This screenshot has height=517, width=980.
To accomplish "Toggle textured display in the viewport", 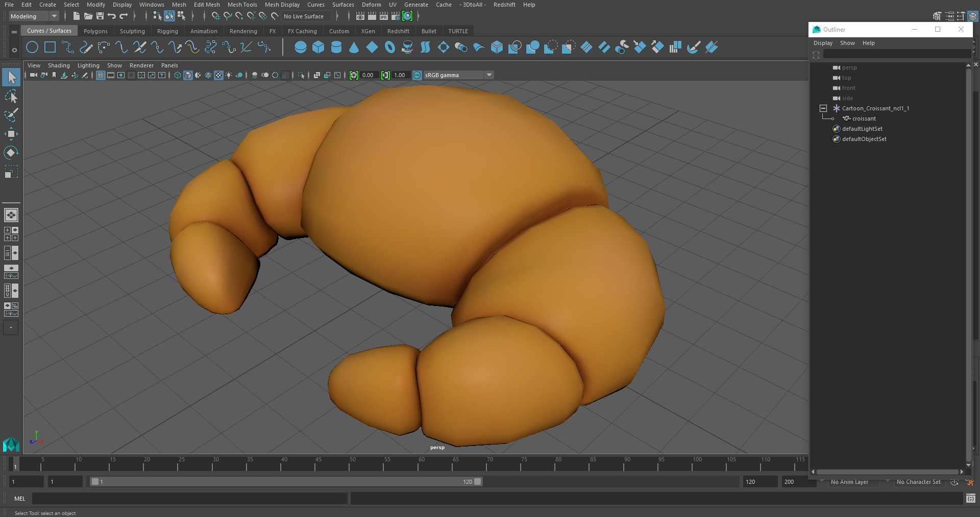I will (x=218, y=75).
